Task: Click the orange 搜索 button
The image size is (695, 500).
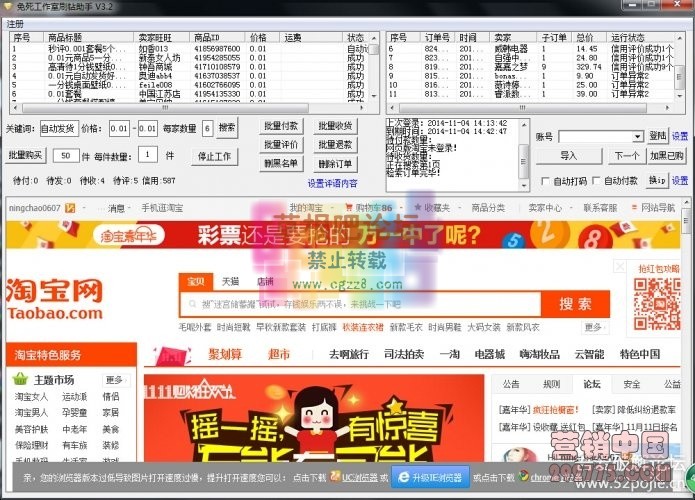Action: click(575, 304)
